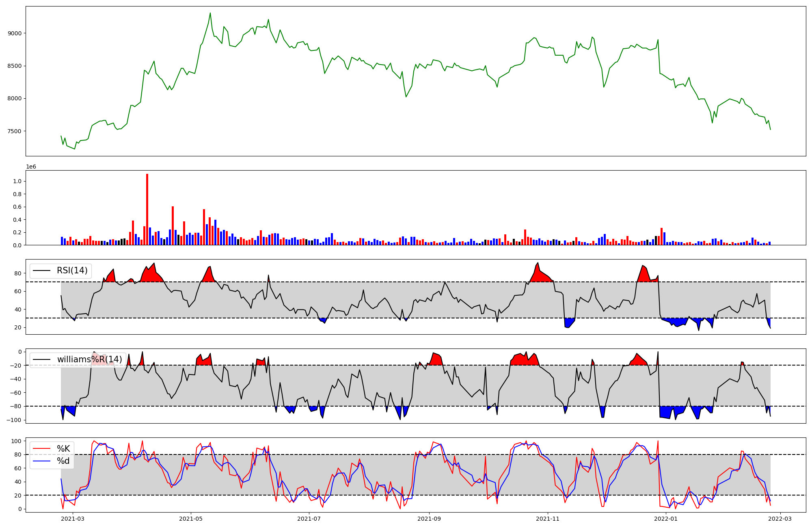Click the 1e6 volume scale label
Viewport: 812px width, 528px height.
[31, 167]
